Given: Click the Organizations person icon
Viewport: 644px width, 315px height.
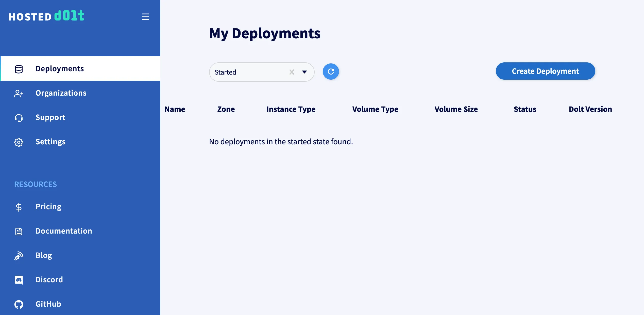Looking at the screenshot, I should (x=19, y=93).
